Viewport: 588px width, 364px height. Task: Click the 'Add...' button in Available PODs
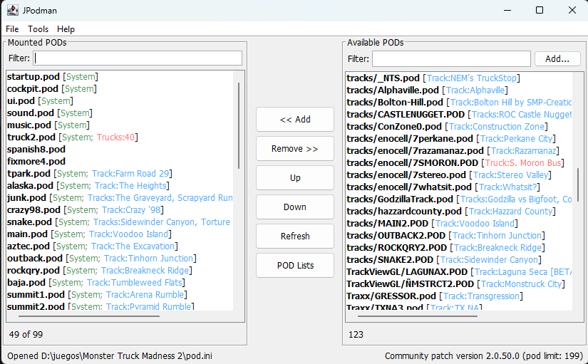[557, 59]
